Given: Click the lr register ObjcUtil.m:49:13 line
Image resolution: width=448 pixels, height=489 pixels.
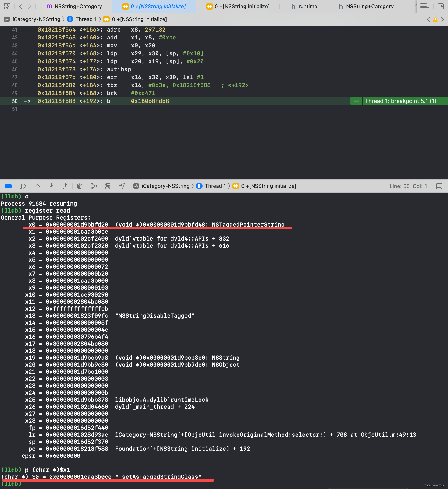Looking at the screenshot, I should point(222,435).
